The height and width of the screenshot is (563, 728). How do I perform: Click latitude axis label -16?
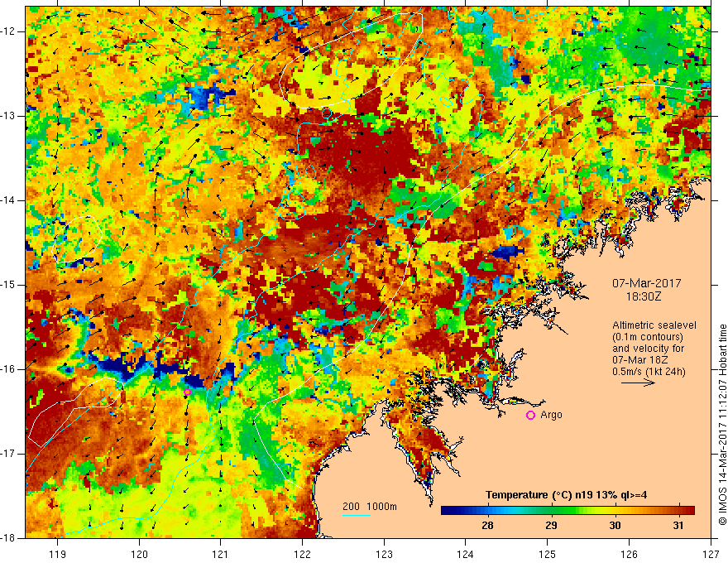8,369
